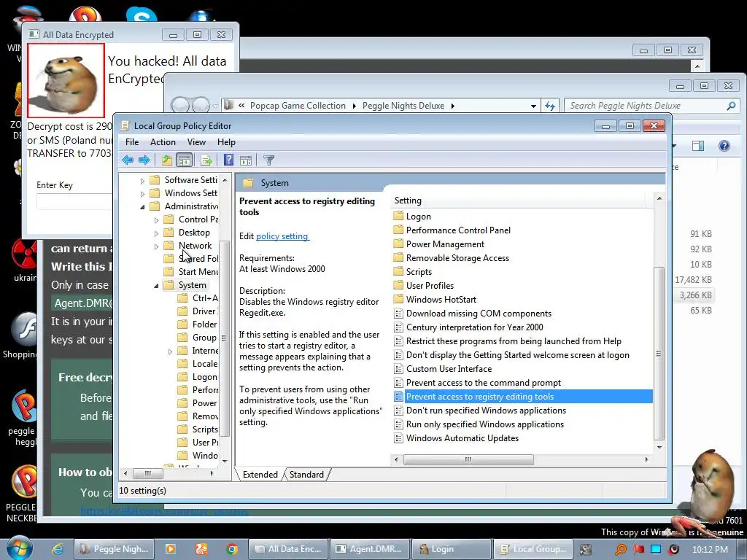Screen dimensions: 747x560
Task: Select Custom User Interface setting
Action: pos(443,369)
